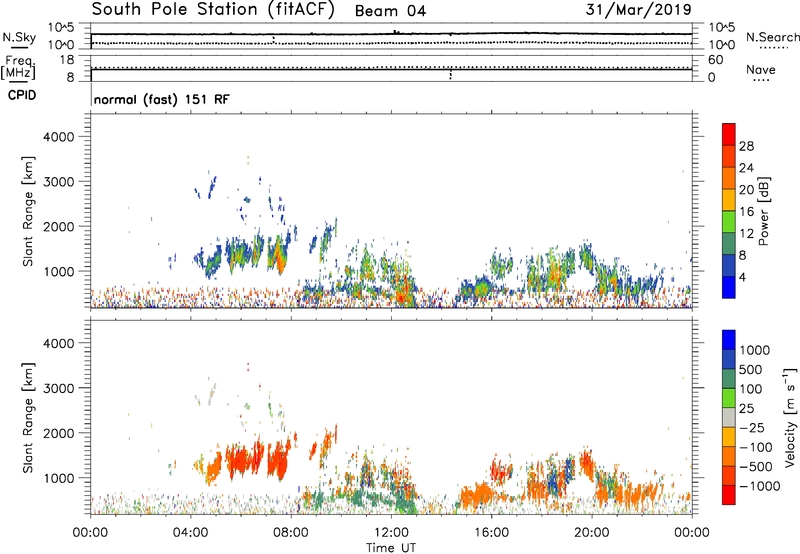Click the 'Freq. [MHz]' axis label
The width and height of the screenshot is (800, 554).
pyautogui.click(x=18, y=67)
